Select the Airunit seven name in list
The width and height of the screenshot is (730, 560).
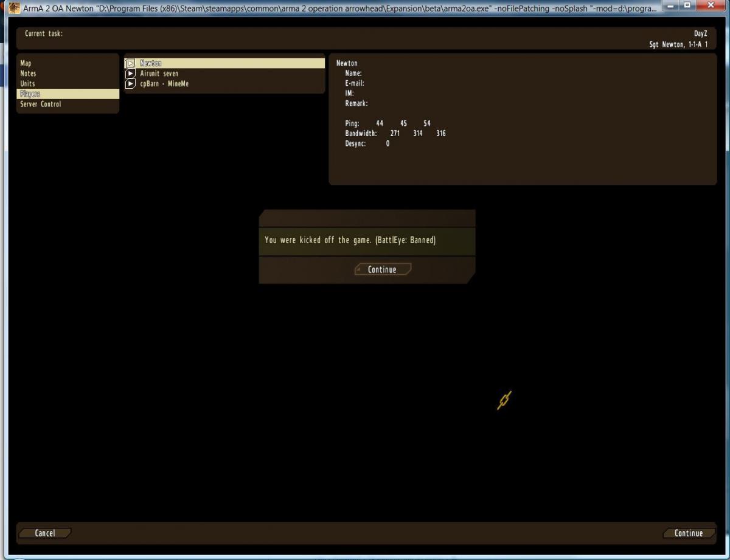tap(159, 74)
